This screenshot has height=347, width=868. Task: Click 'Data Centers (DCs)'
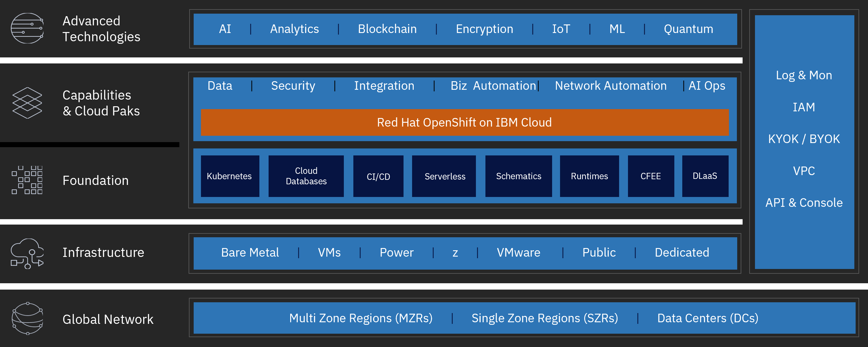coord(708,318)
